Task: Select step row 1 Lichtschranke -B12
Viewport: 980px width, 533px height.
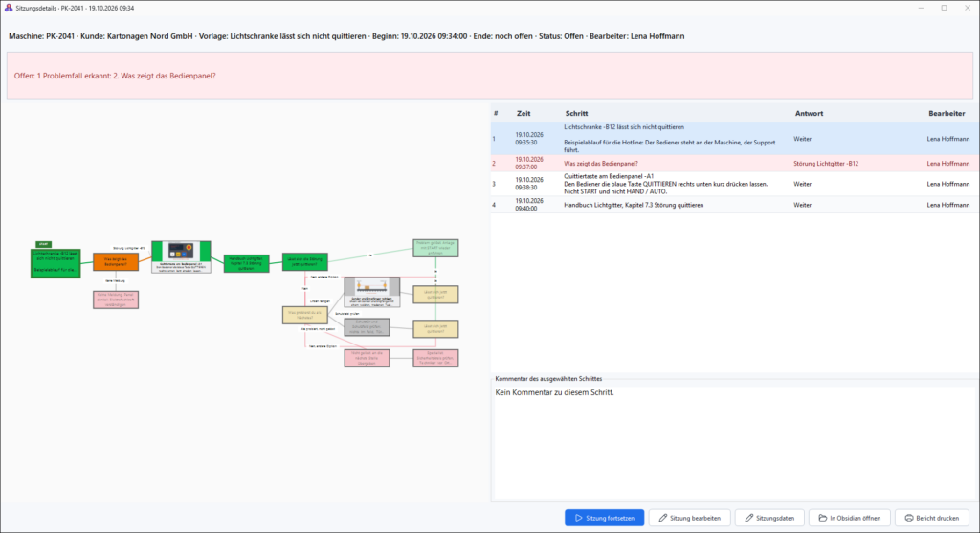Action: pos(734,139)
